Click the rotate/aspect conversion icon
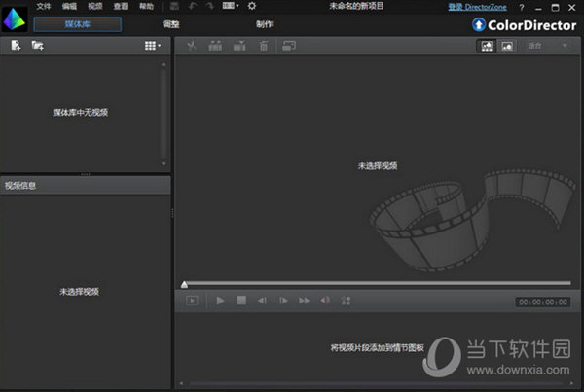The height and width of the screenshot is (392, 584). pos(289,46)
